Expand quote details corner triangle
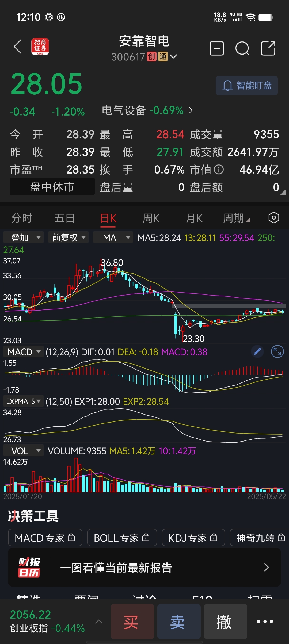The image size is (289, 644). pyautogui.click(x=283, y=192)
